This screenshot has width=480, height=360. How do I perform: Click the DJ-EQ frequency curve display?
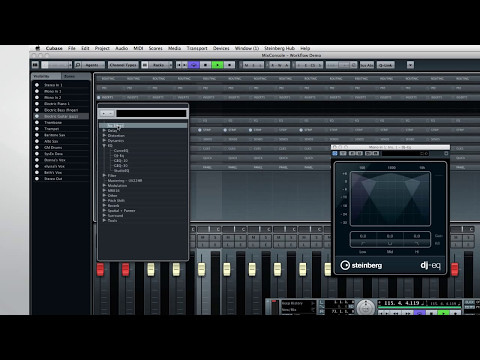point(390,199)
